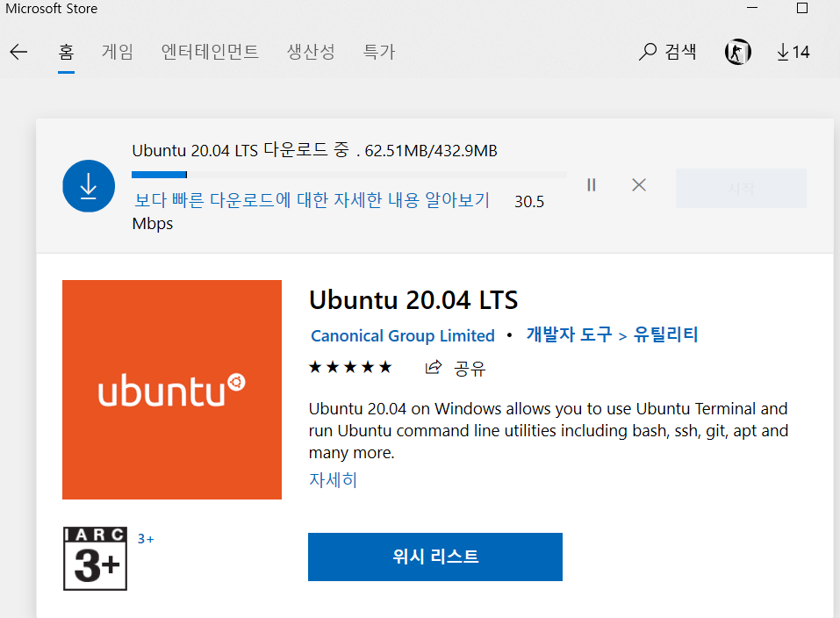Open the 엔터테인먼트 tab

[210, 53]
